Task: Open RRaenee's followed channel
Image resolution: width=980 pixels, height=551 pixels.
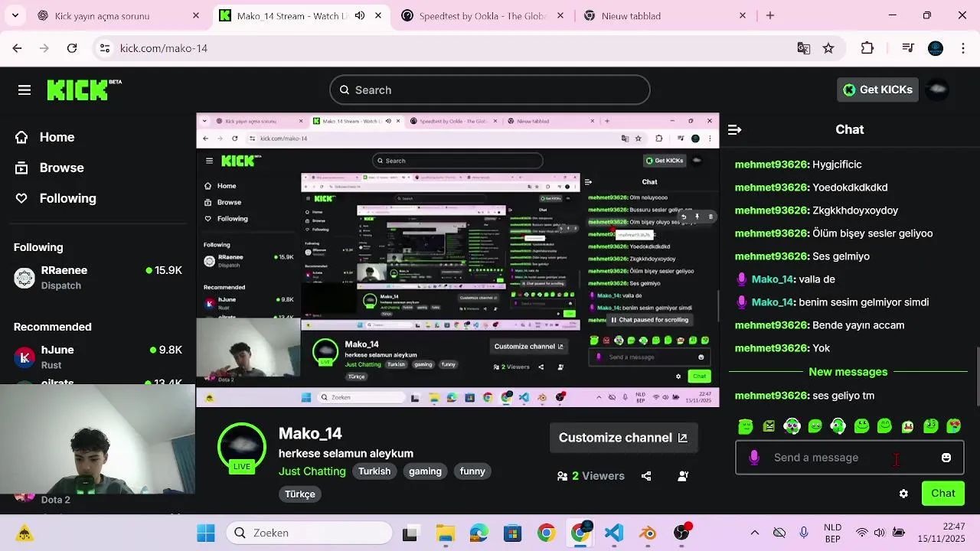Action: tap(98, 278)
